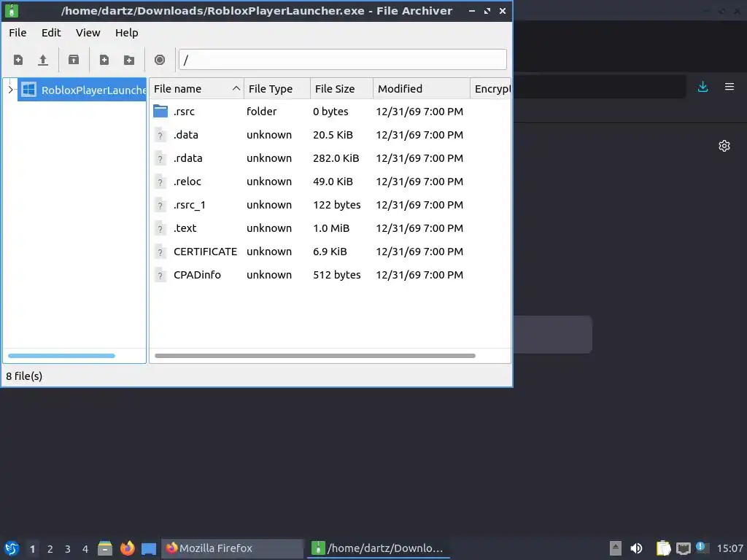
Task: Click the .rsrc blue folder icon
Action: pos(160,112)
